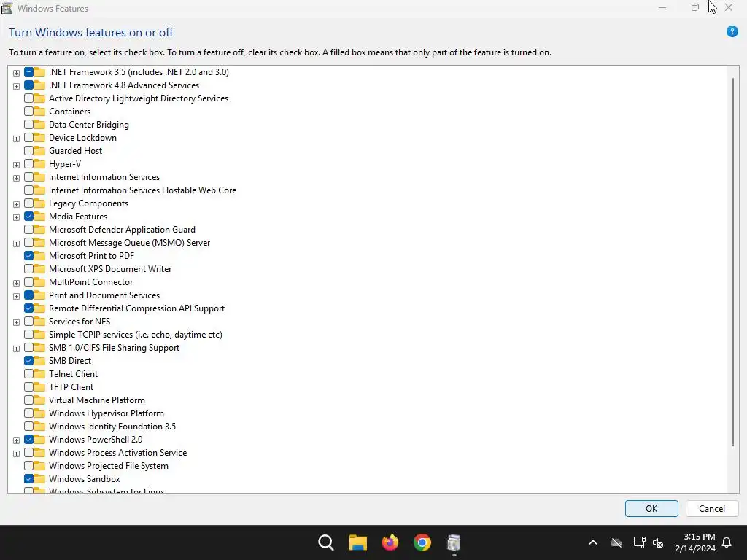Click folder icon beside Data Center Bridging
The image size is (747, 560).
(x=39, y=124)
